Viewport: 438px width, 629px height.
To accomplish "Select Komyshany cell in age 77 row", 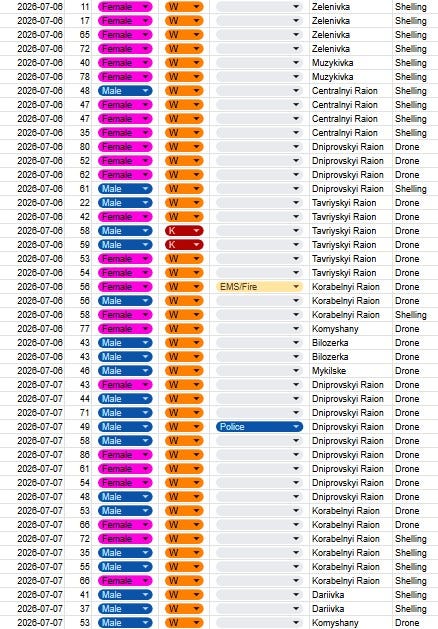I will click(351, 329).
